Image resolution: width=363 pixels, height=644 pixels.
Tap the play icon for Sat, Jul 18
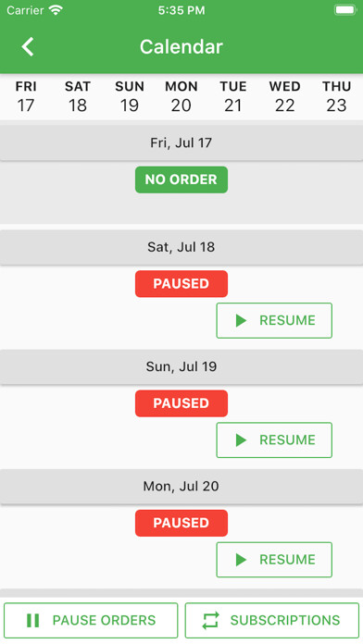241,320
